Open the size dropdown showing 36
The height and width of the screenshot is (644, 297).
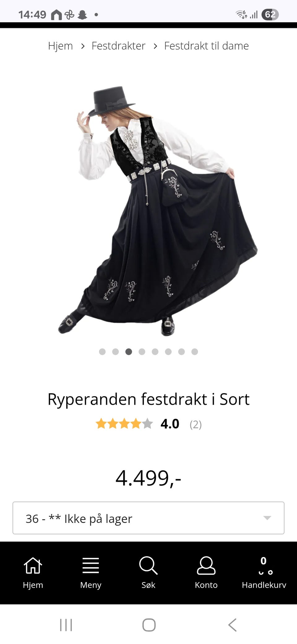(x=148, y=518)
